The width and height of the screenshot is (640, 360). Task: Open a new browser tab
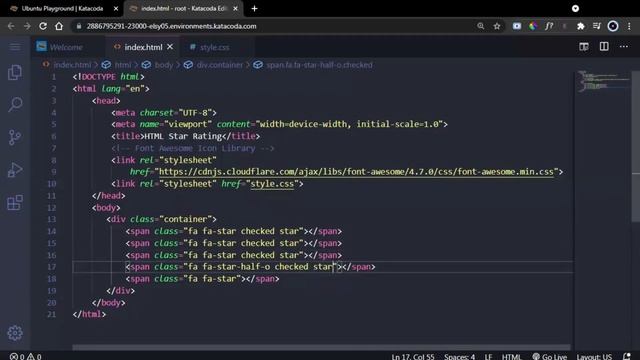[x=254, y=9]
